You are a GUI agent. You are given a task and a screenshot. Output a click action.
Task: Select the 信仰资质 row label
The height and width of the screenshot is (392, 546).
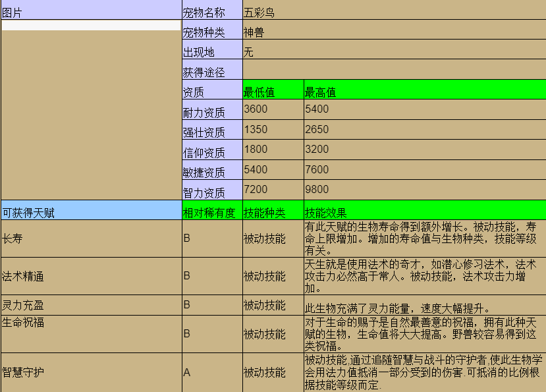point(212,152)
